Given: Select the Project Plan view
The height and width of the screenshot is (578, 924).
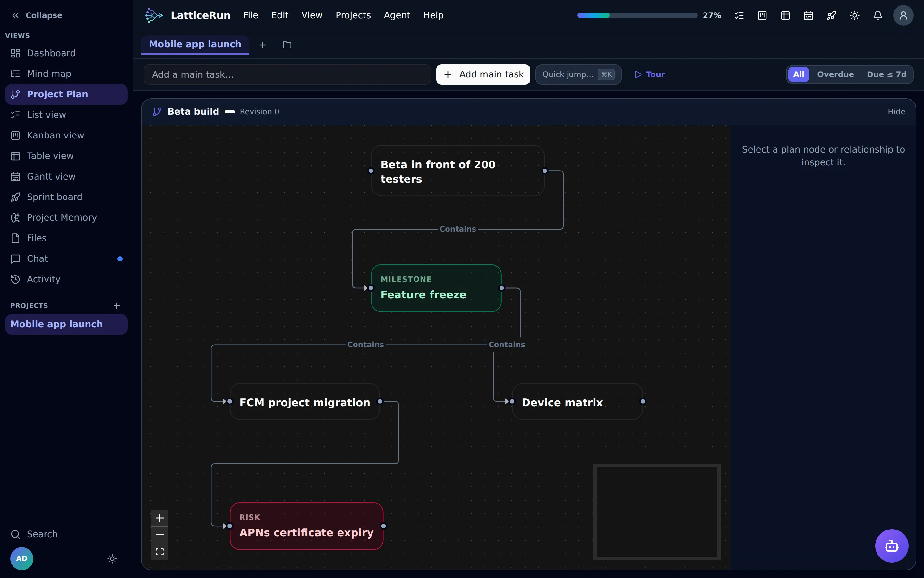Looking at the screenshot, I should coord(66,94).
